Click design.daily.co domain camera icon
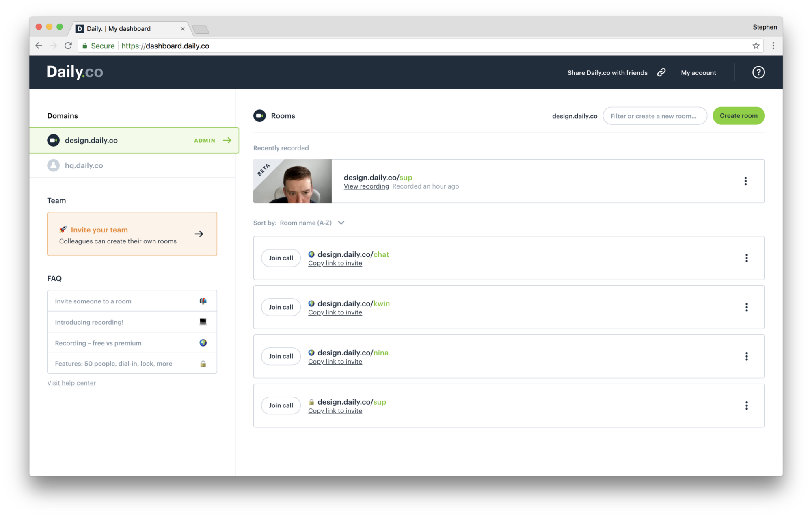Image resolution: width=812 pixels, height=518 pixels. click(53, 140)
